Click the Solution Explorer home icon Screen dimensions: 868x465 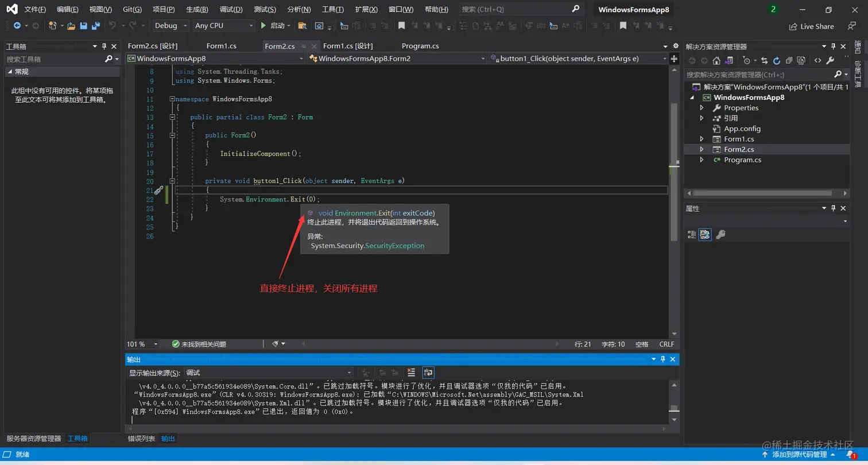(716, 60)
